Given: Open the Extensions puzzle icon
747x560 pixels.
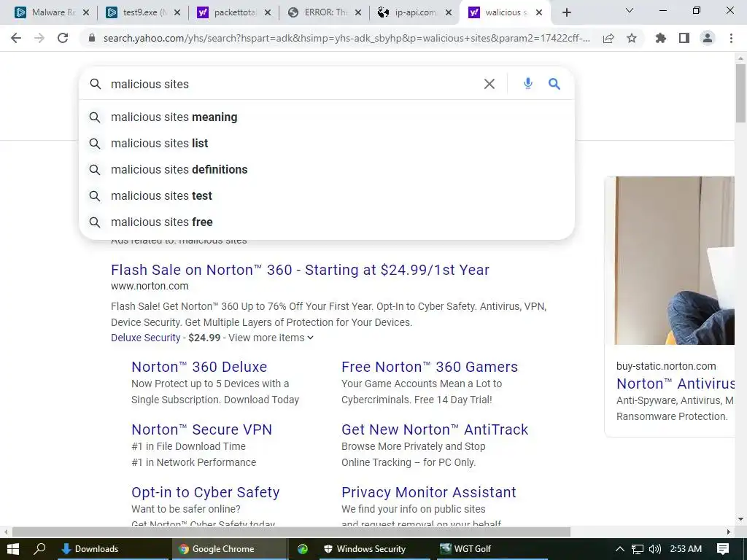Looking at the screenshot, I should [661, 38].
